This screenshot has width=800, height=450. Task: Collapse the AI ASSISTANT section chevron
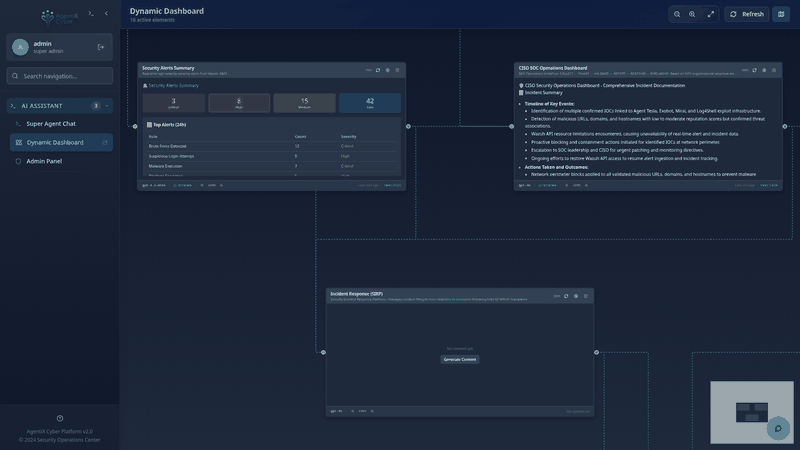click(x=107, y=106)
